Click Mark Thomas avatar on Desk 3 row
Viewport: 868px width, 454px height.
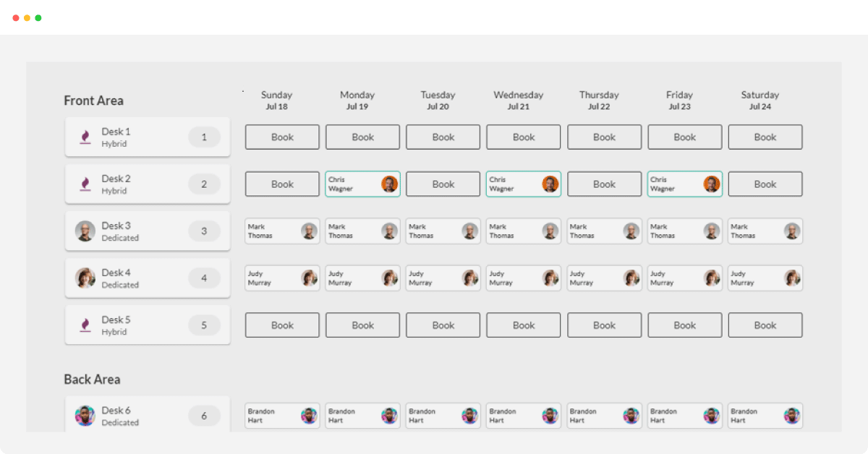pos(85,231)
